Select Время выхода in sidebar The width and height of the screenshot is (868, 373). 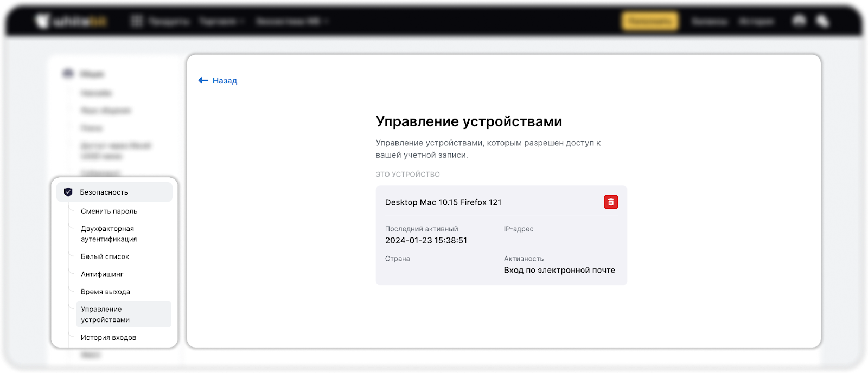tap(105, 292)
